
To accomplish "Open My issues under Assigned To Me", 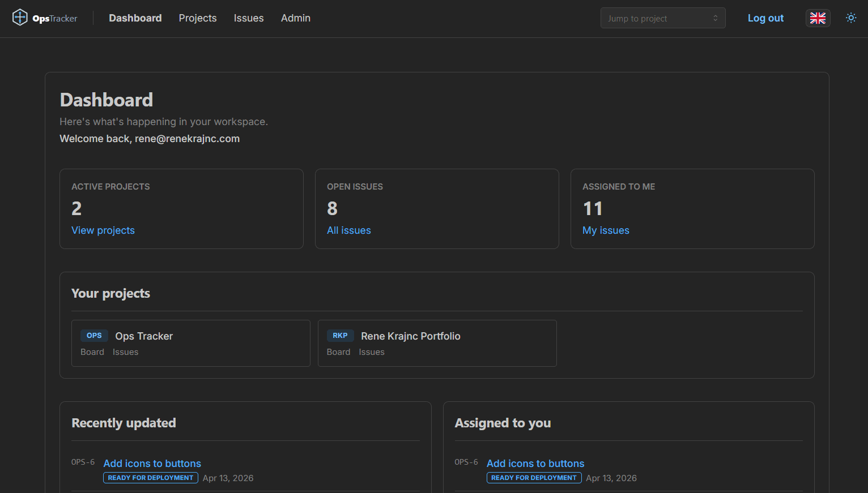I will [605, 230].
